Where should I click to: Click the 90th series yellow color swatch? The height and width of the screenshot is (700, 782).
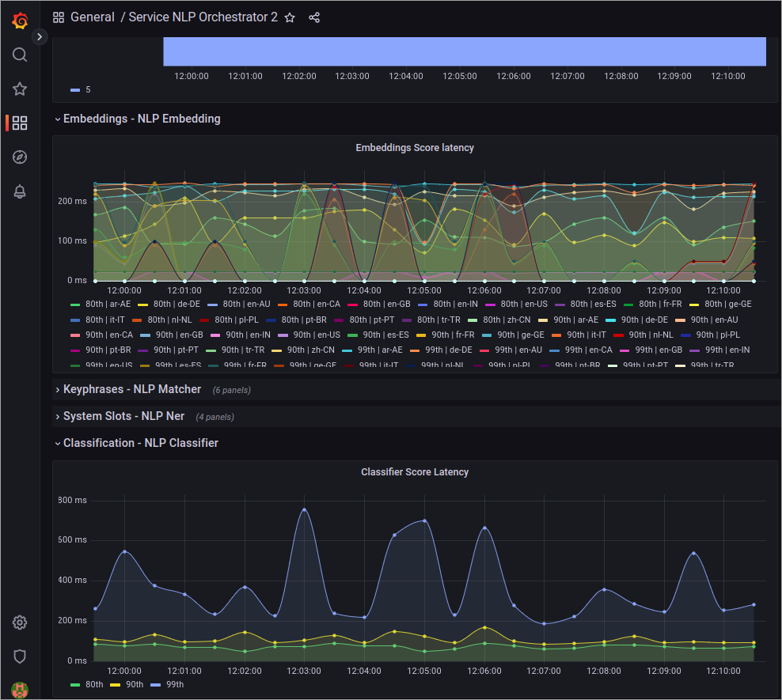[x=115, y=684]
